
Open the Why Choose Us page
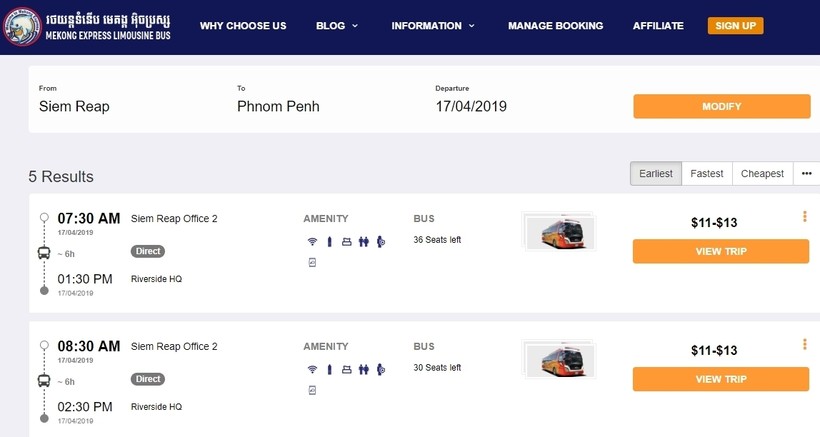(x=242, y=26)
